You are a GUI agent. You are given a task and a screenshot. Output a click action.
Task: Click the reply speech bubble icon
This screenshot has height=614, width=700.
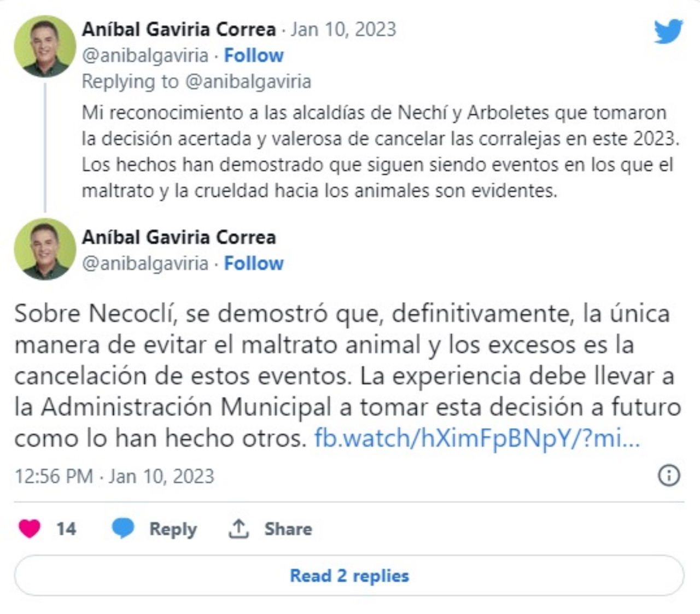[x=123, y=528]
